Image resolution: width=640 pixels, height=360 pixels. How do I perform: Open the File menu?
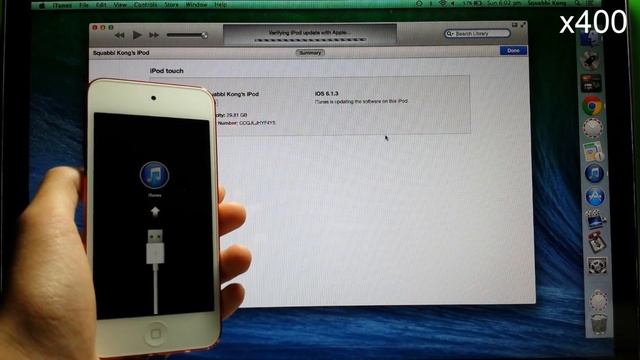[x=84, y=5]
